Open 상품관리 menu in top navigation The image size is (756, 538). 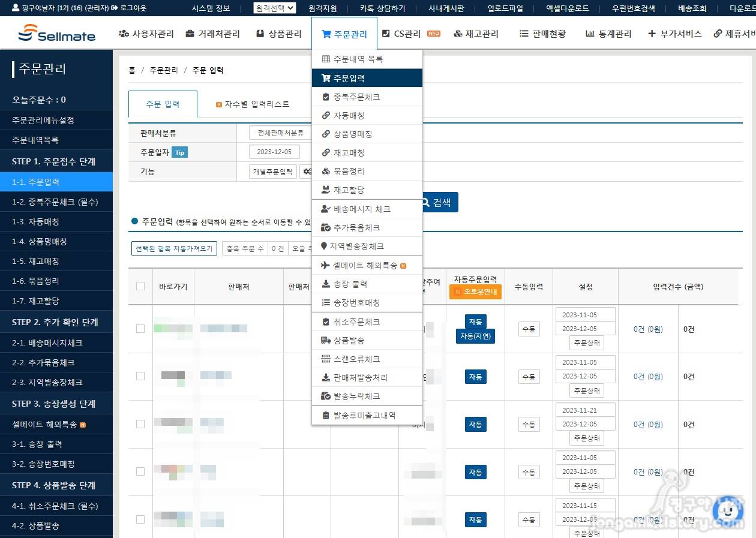[278, 34]
